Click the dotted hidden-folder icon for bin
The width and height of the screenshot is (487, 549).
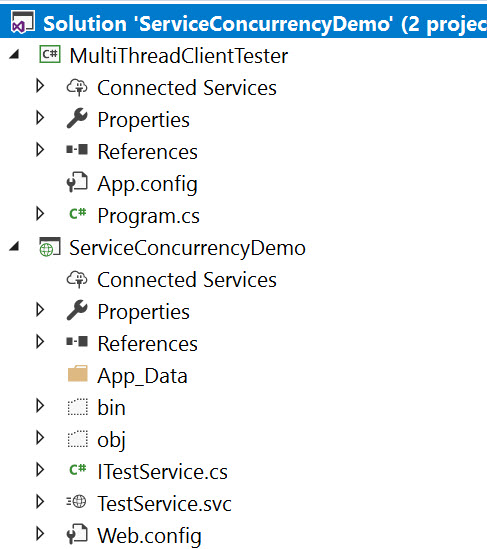tap(77, 407)
